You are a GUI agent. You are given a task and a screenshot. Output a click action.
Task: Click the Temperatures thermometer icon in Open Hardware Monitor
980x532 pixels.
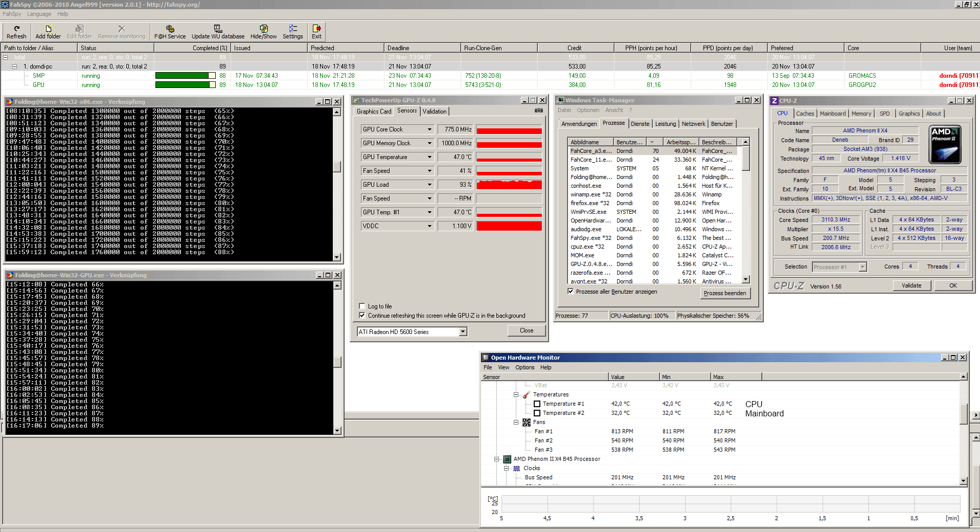click(x=527, y=395)
